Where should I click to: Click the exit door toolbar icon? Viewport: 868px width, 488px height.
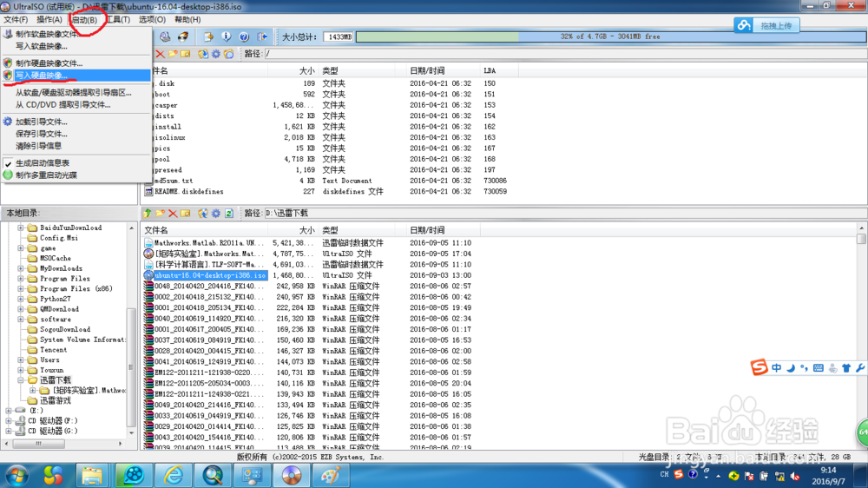(x=262, y=36)
